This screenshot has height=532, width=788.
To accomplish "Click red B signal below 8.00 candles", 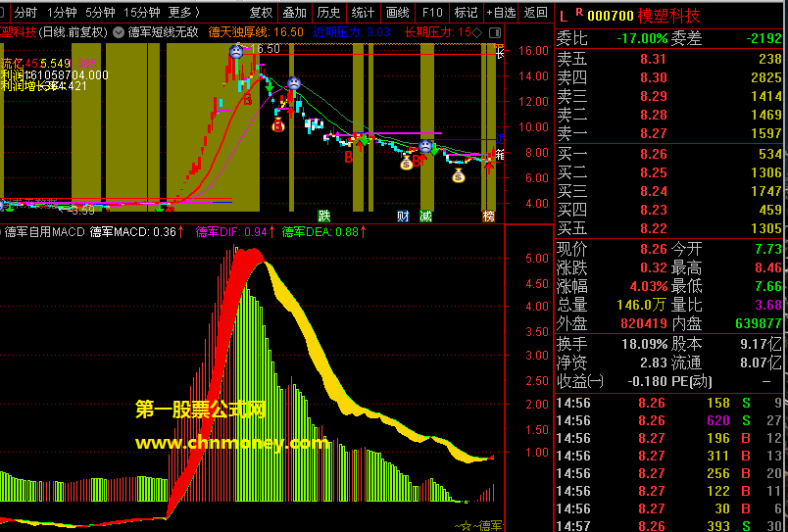I will click(x=348, y=158).
